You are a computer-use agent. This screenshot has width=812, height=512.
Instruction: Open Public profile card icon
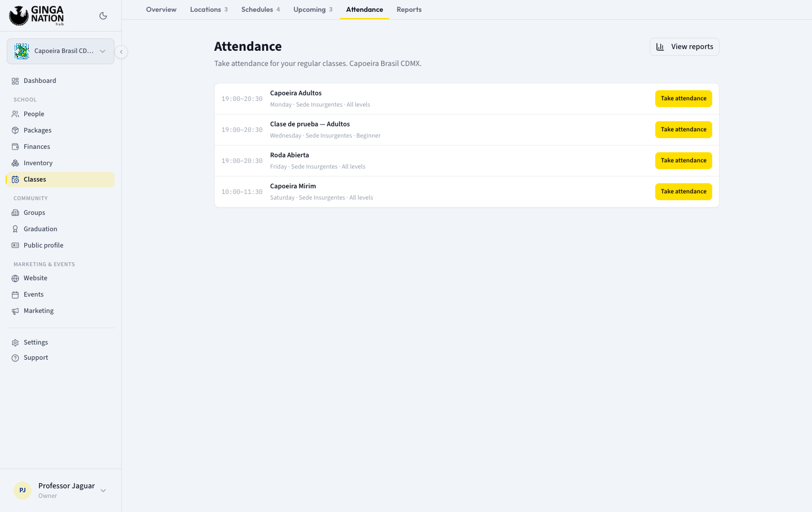click(x=15, y=245)
